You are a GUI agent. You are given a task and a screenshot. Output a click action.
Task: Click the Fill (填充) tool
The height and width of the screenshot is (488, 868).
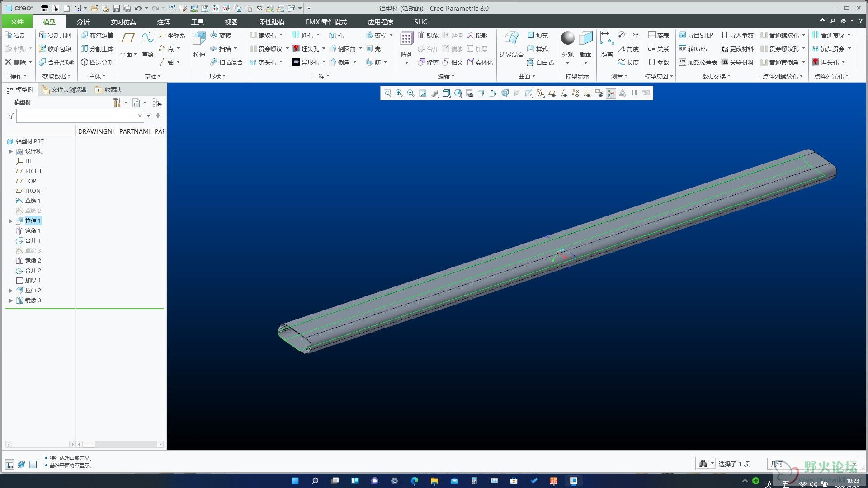[538, 35]
